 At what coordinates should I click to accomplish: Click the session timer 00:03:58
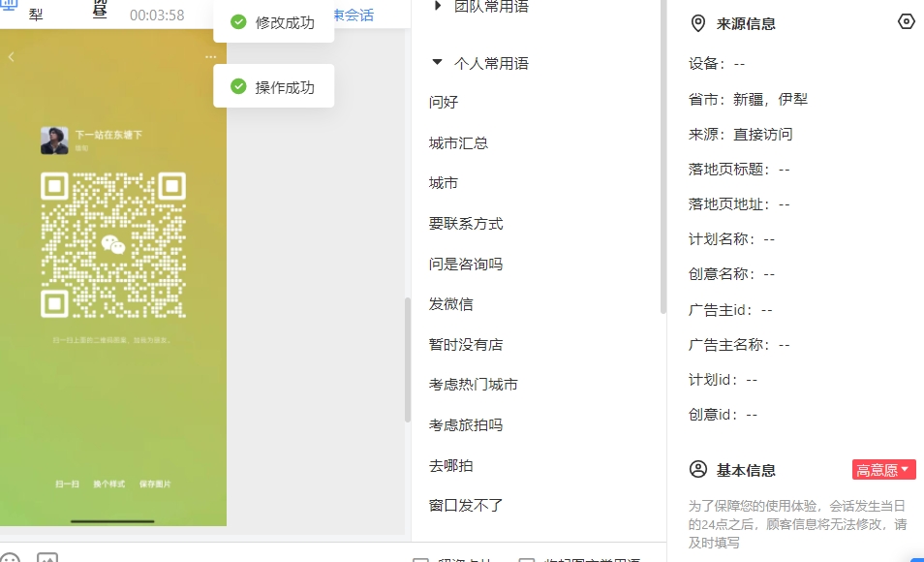pos(157,15)
